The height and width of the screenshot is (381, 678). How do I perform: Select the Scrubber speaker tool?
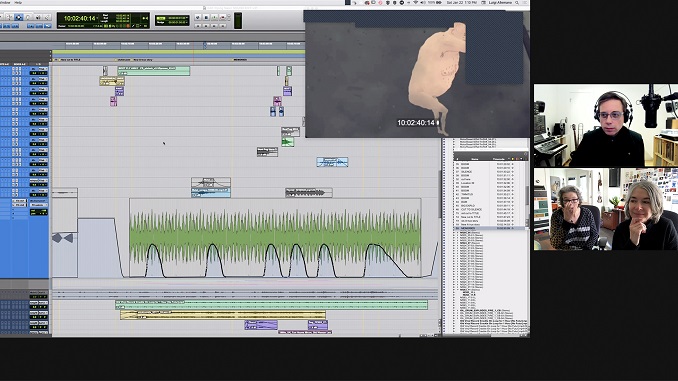click(x=38, y=17)
